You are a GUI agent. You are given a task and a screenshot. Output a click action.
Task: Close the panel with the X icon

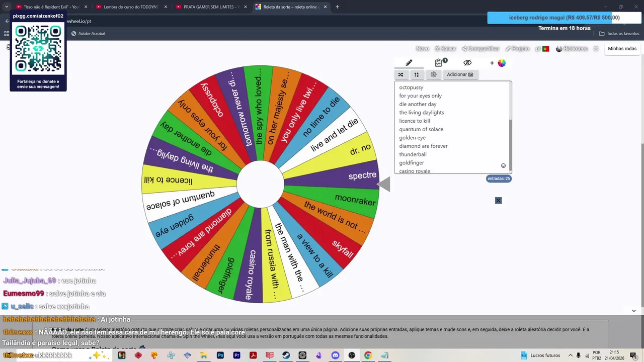coord(498,201)
